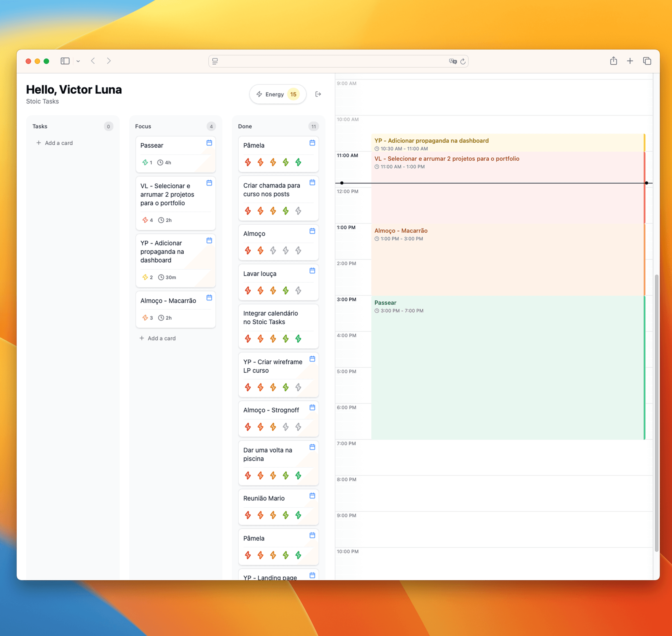Screen dimensions: 672x636
Task: Open calendar icon on Almoço - Macarrão card
Action: coord(209,298)
